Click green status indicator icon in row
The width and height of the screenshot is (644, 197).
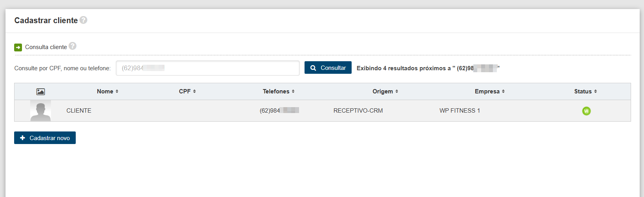coord(586,111)
